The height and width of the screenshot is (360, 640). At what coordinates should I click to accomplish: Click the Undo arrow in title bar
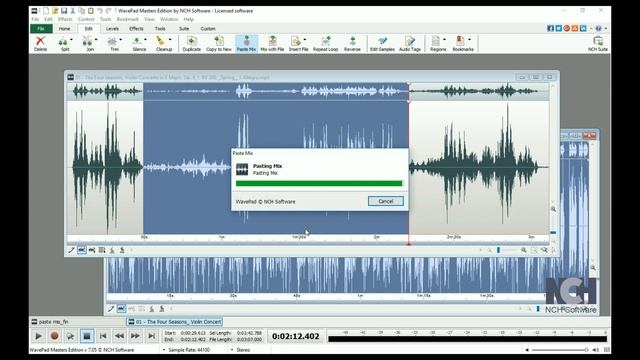coord(100,11)
